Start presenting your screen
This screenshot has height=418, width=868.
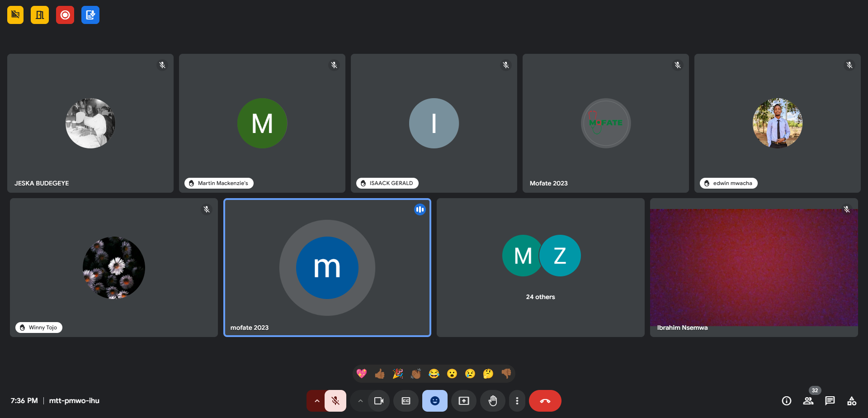click(x=464, y=401)
